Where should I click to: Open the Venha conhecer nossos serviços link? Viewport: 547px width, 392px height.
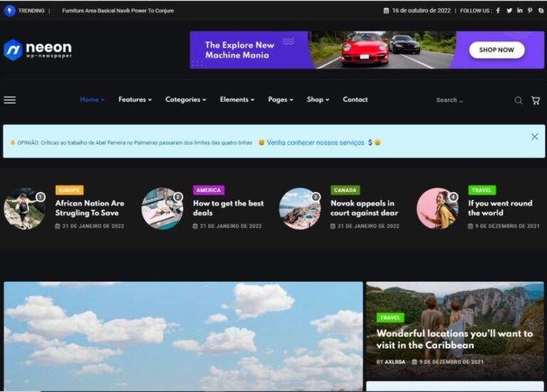pyautogui.click(x=316, y=142)
